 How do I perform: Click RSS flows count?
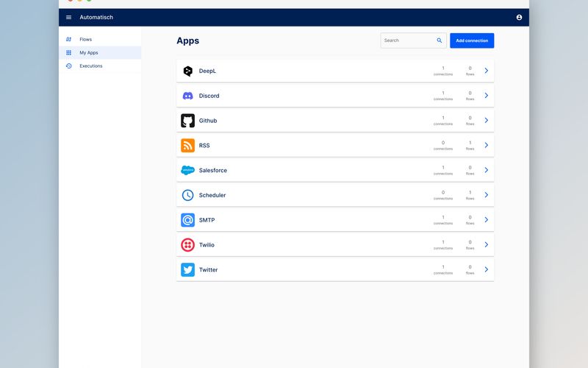pyautogui.click(x=470, y=145)
